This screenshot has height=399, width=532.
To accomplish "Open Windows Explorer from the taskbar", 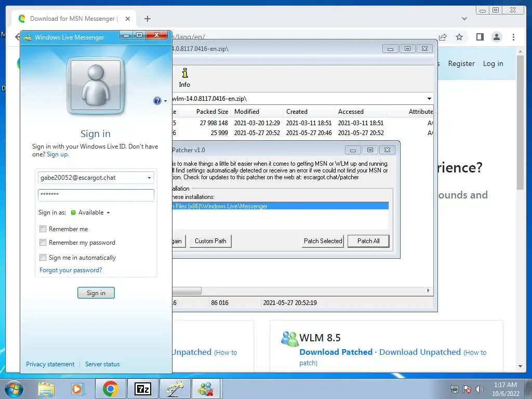I will [46, 389].
